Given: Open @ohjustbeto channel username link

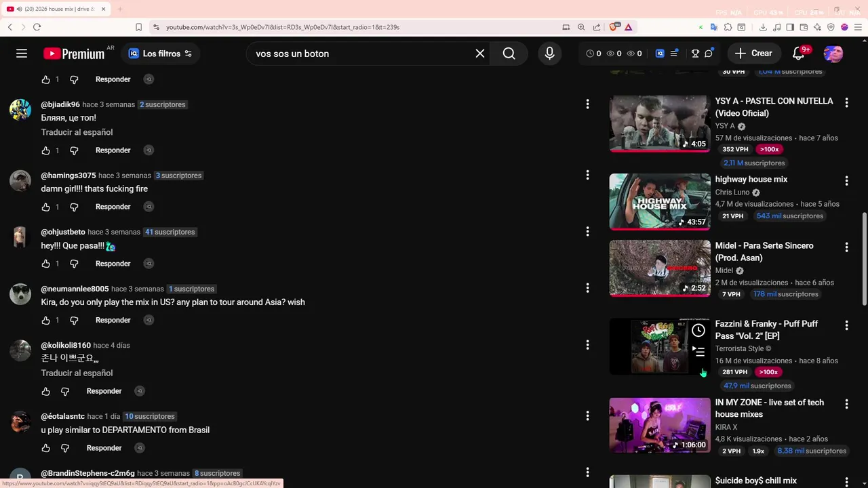Looking at the screenshot, I should tap(63, 232).
